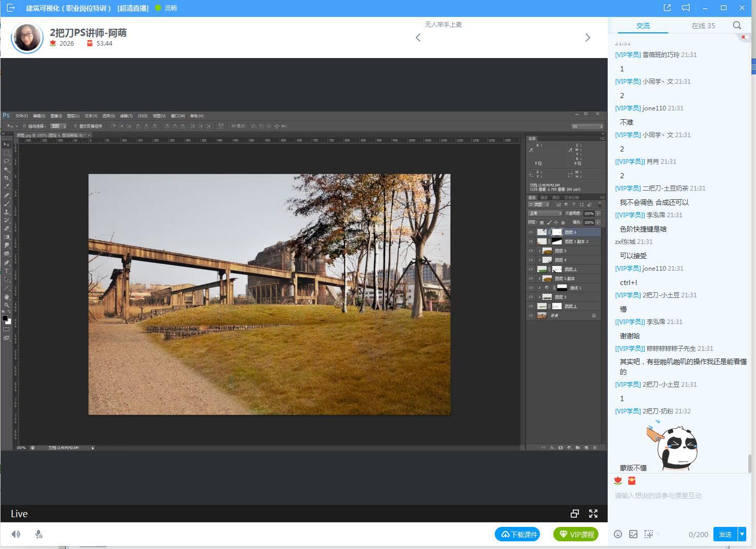The height and width of the screenshot is (549, 756).
Task: Click the green VIP课程 button
Action: [x=576, y=534]
